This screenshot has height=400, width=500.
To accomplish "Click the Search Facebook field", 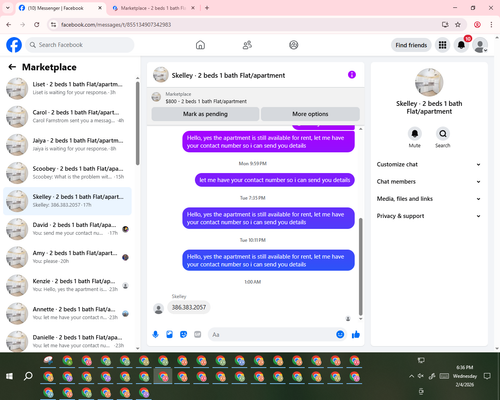I will click(80, 45).
